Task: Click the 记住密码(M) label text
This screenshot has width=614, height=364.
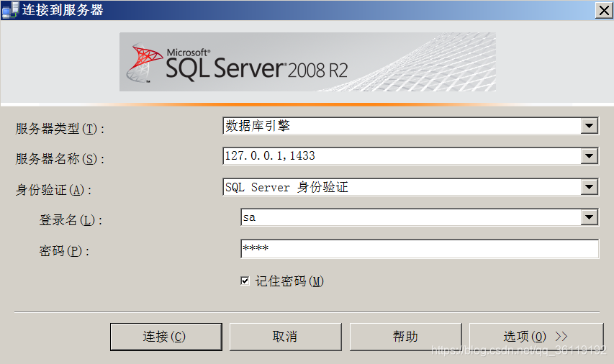Action: click(x=289, y=281)
